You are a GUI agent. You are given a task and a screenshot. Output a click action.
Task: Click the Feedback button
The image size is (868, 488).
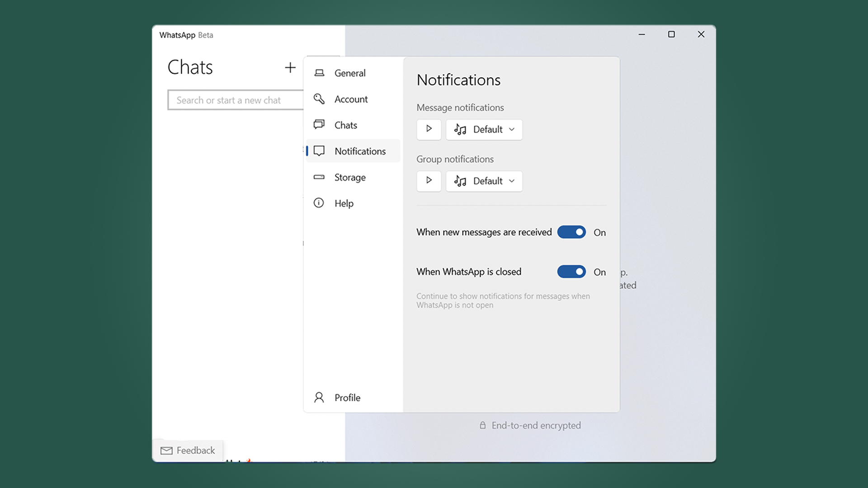coord(188,450)
